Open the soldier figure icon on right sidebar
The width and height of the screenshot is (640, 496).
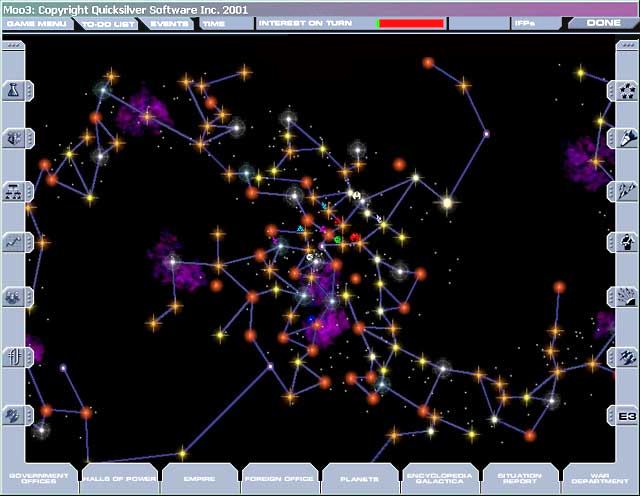click(627, 242)
